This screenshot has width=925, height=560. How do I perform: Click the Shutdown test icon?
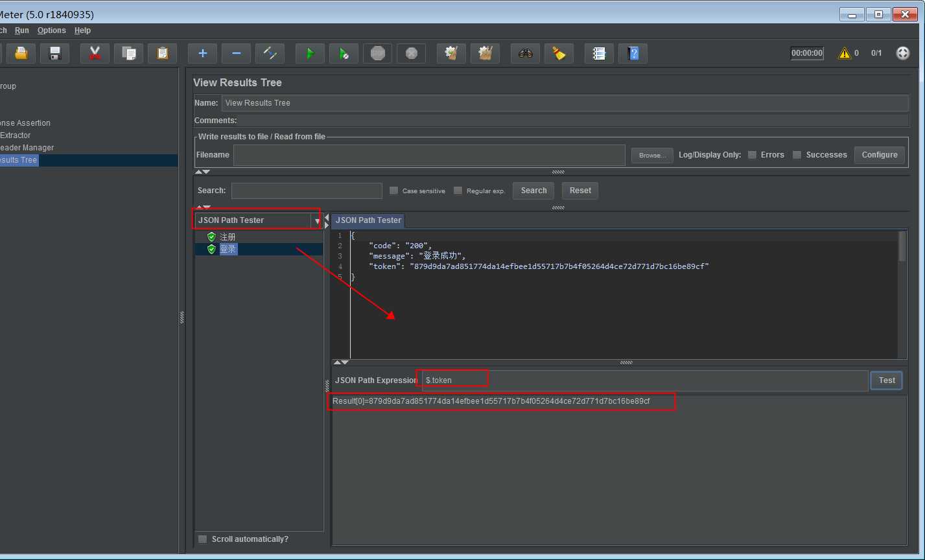412,53
